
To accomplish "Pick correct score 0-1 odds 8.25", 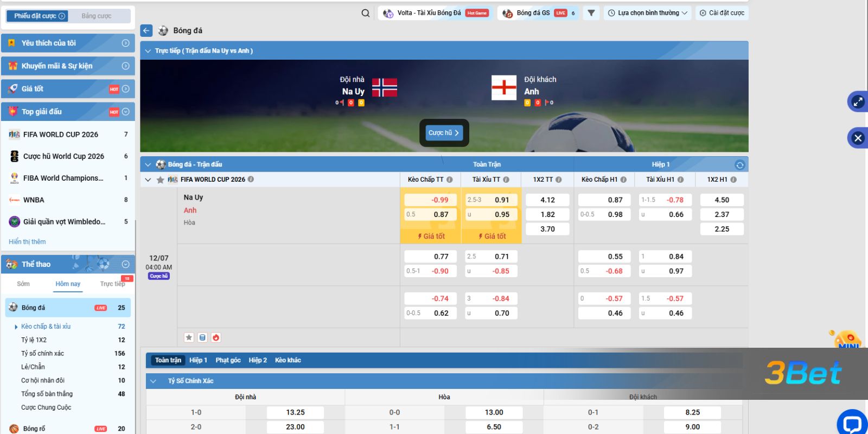I will (x=692, y=412).
